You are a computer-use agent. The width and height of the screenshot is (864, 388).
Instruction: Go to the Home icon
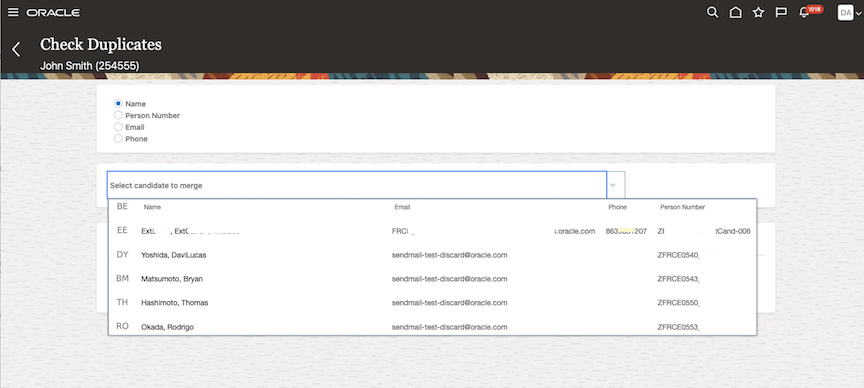736,12
